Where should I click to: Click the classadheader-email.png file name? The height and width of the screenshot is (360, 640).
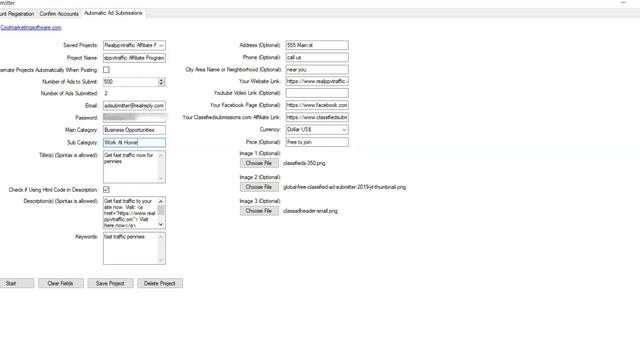tap(310, 211)
